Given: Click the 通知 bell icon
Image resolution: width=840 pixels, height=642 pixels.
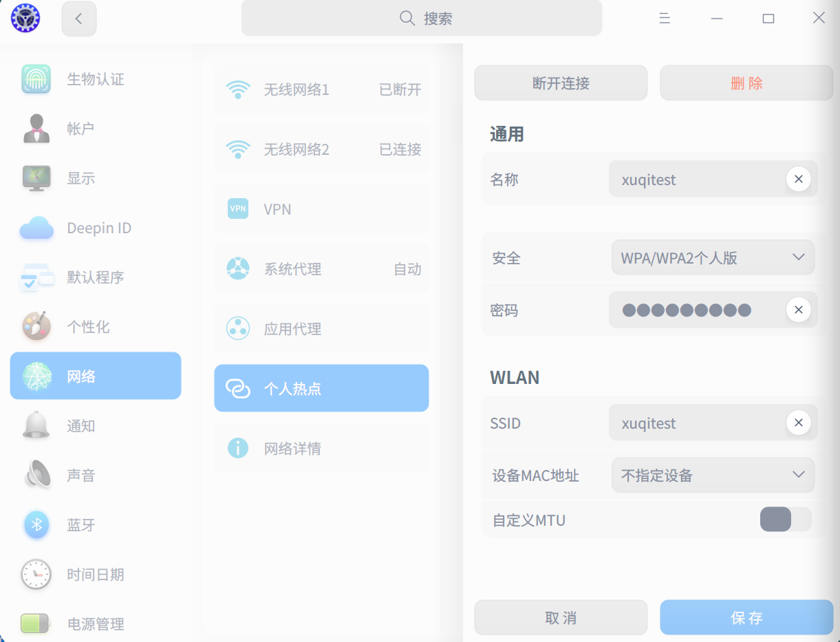Looking at the screenshot, I should point(36,426).
